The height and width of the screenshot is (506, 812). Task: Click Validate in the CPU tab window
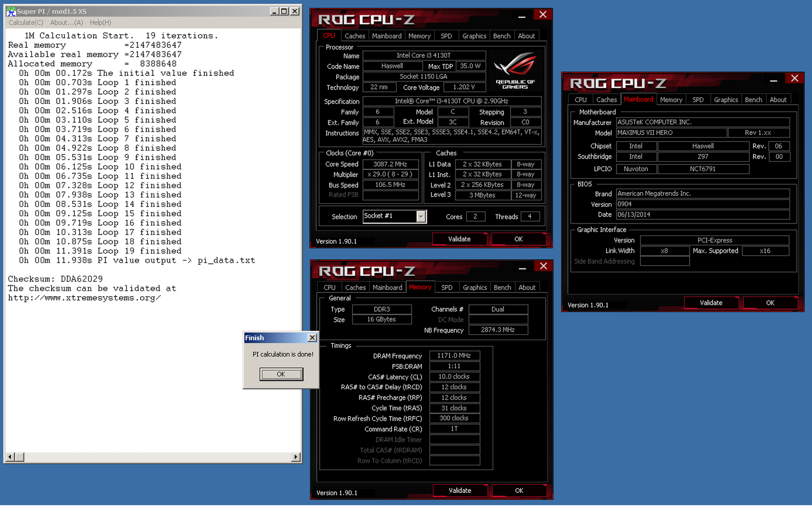point(459,239)
